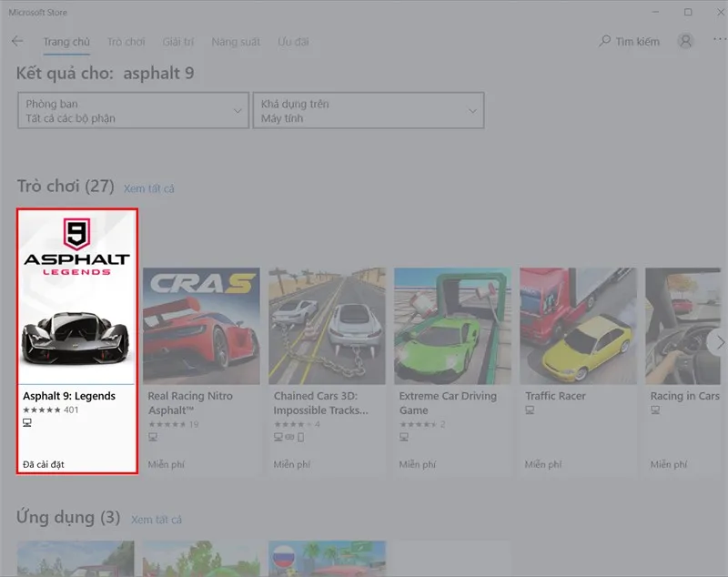Select the Năng suất tab
Image resolution: width=728 pixels, height=577 pixels.
click(x=236, y=42)
